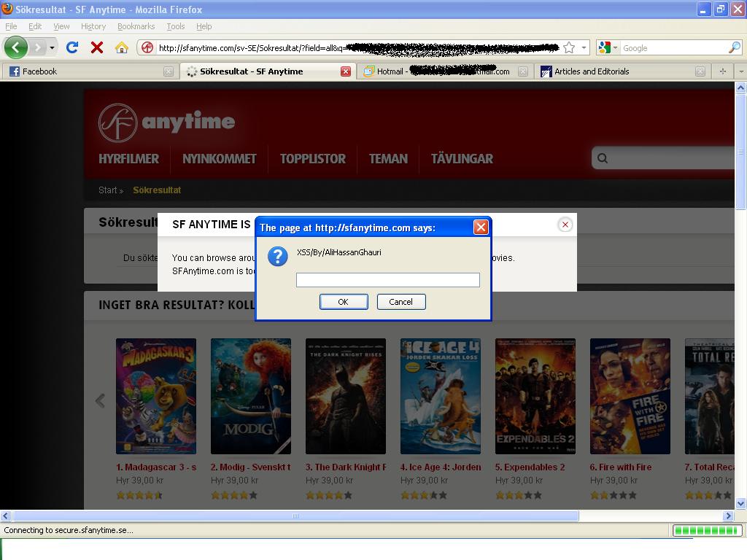Click the Google search bar input

[674, 47]
